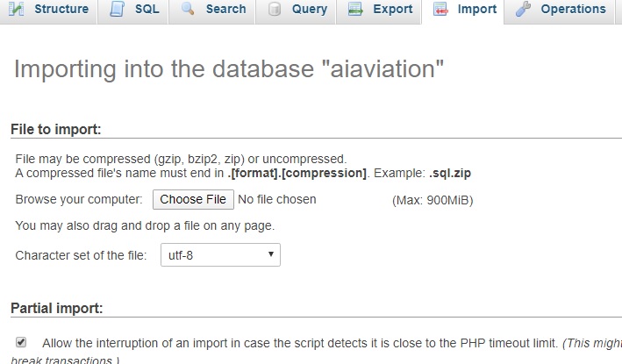Image resolution: width=622 pixels, height=364 pixels.
Task: Select the Operations tab
Action: coord(559,9)
